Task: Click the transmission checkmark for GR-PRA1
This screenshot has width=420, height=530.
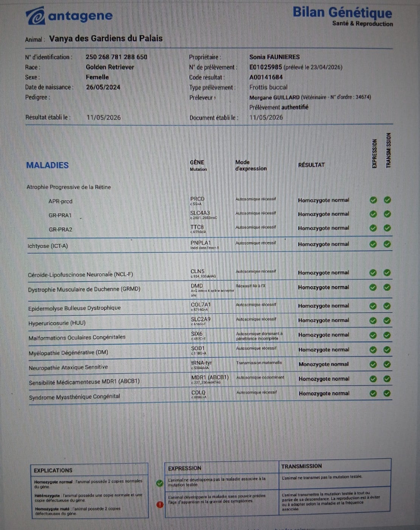Action: tap(387, 214)
